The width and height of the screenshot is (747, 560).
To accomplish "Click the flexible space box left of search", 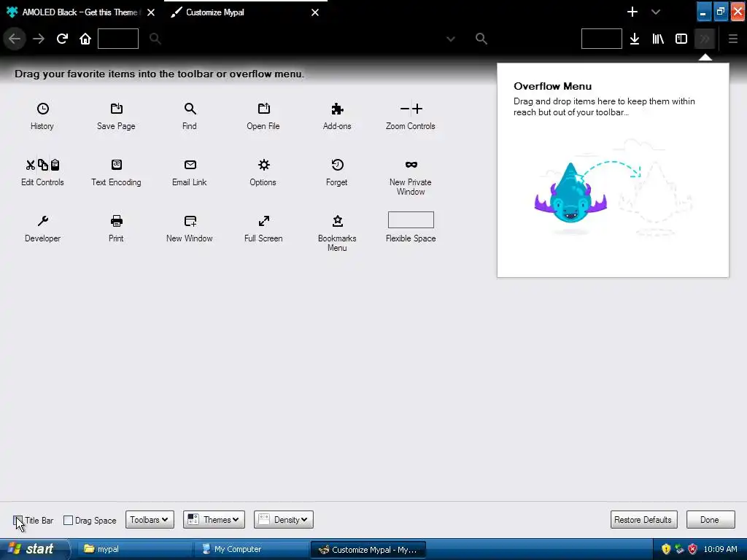I will [x=118, y=39].
